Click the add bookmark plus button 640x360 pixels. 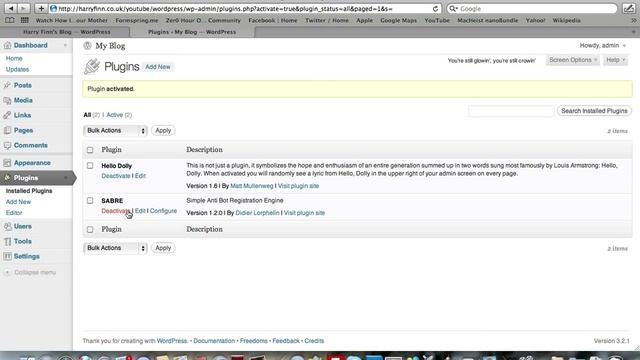(x=41, y=8)
